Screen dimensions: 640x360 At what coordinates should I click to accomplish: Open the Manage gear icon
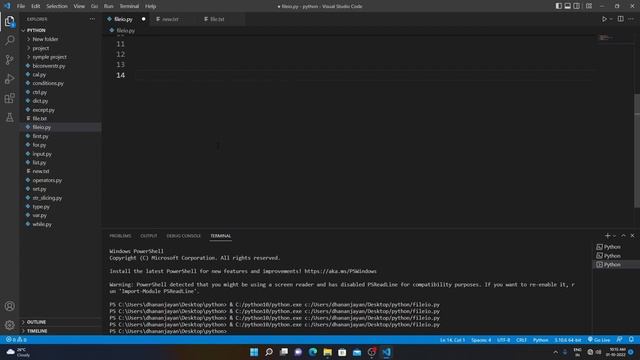[x=9, y=325]
